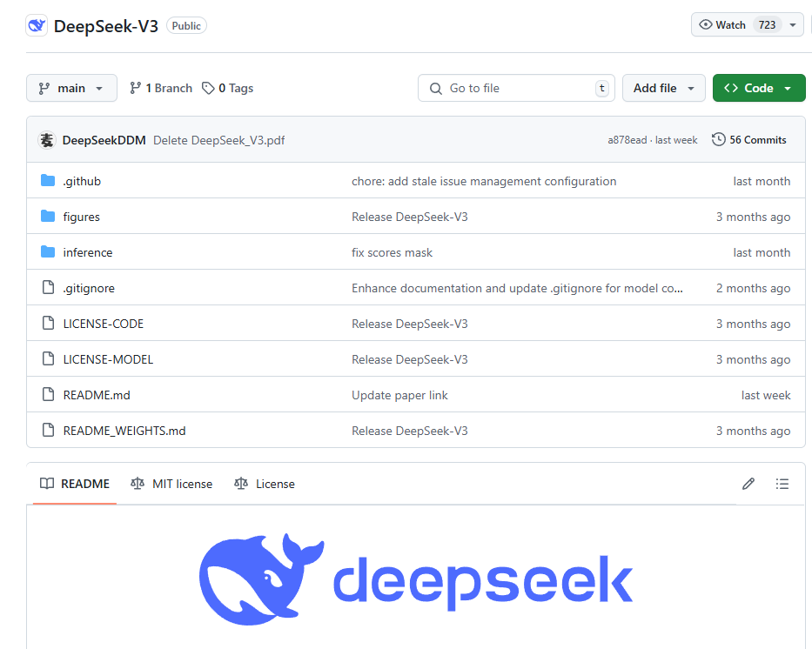Edit README with the pencil icon
Screen dimensions: 812x649
pyautogui.click(x=748, y=484)
